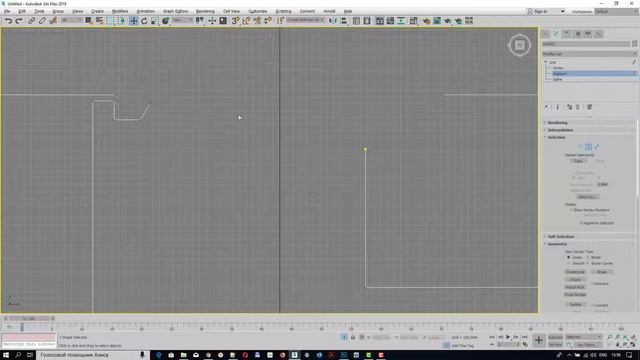Toggle Window/Crossing selection mode
The image size is (640, 360).
point(122,20)
